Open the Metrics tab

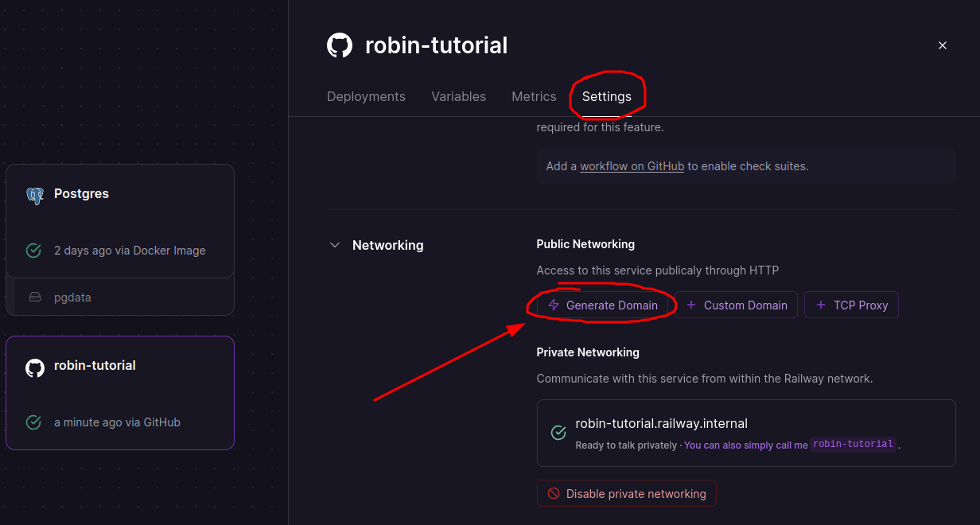[534, 96]
